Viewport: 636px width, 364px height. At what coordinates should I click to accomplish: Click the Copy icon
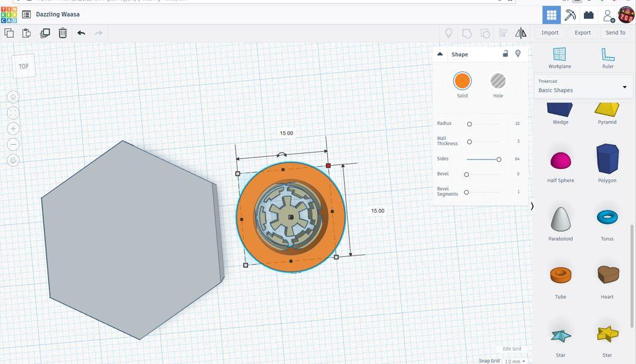tap(9, 33)
